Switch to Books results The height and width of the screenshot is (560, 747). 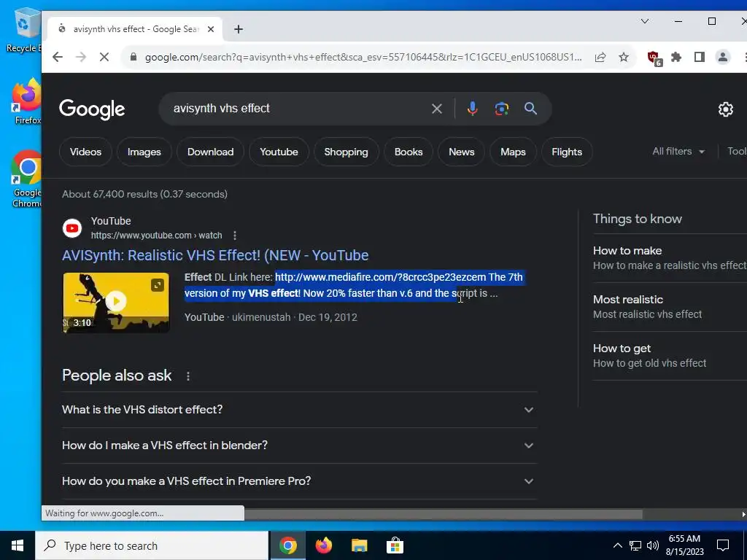pos(409,152)
